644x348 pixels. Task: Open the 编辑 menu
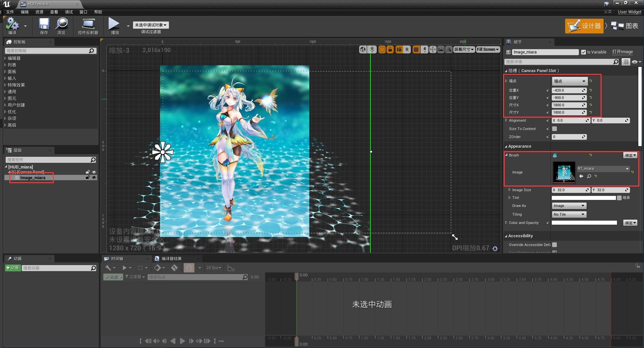click(x=25, y=12)
